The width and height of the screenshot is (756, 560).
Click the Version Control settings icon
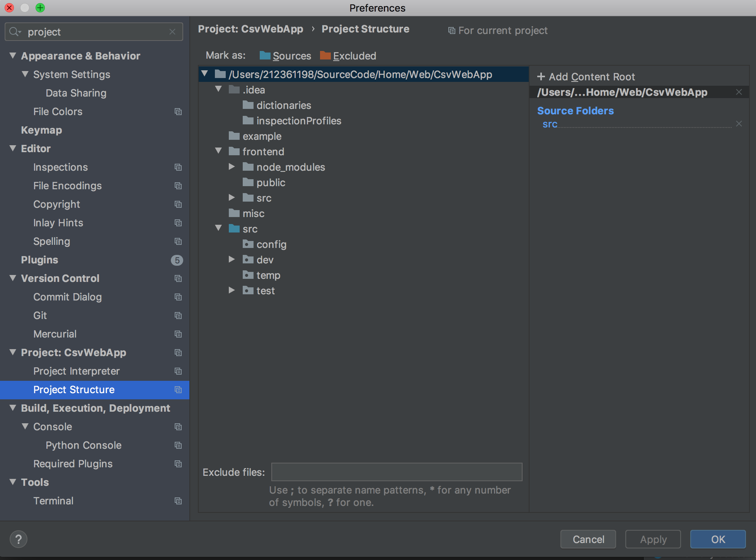click(179, 278)
